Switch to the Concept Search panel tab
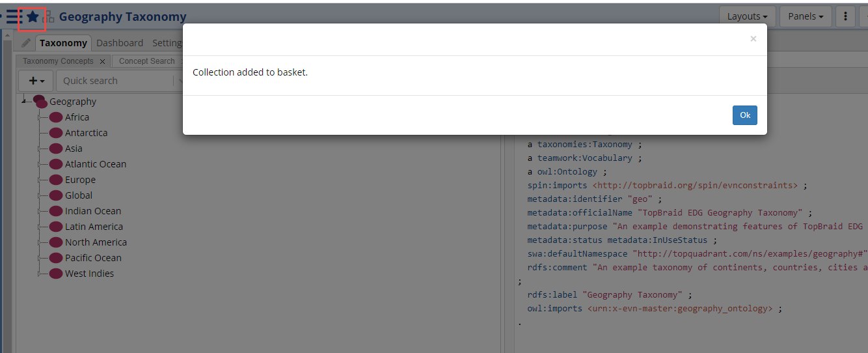 coord(147,61)
